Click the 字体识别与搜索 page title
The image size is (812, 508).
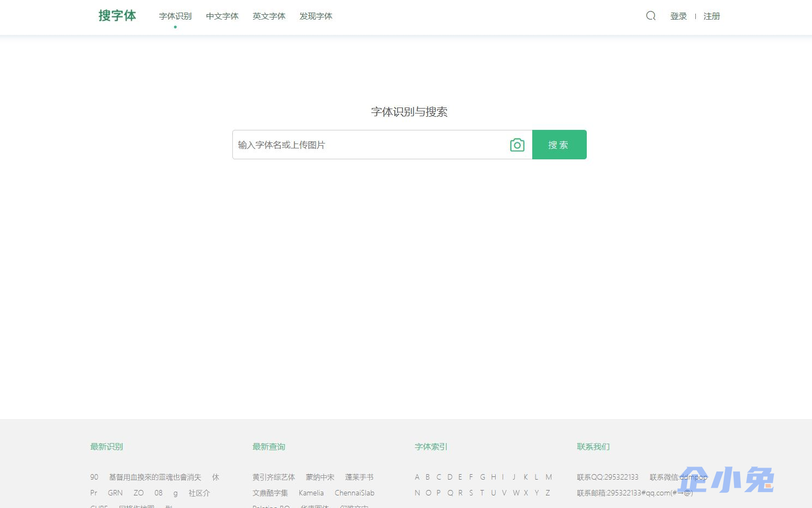pyautogui.click(x=410, y=112)
